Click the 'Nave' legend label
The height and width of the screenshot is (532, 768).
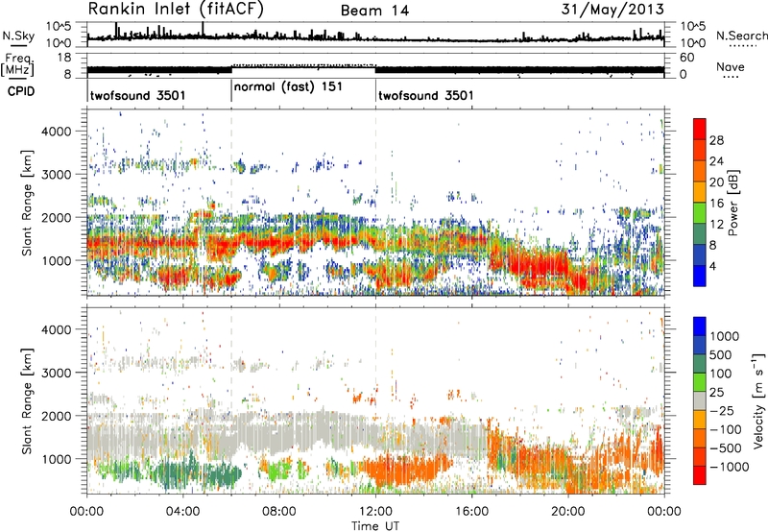[731, 66]
